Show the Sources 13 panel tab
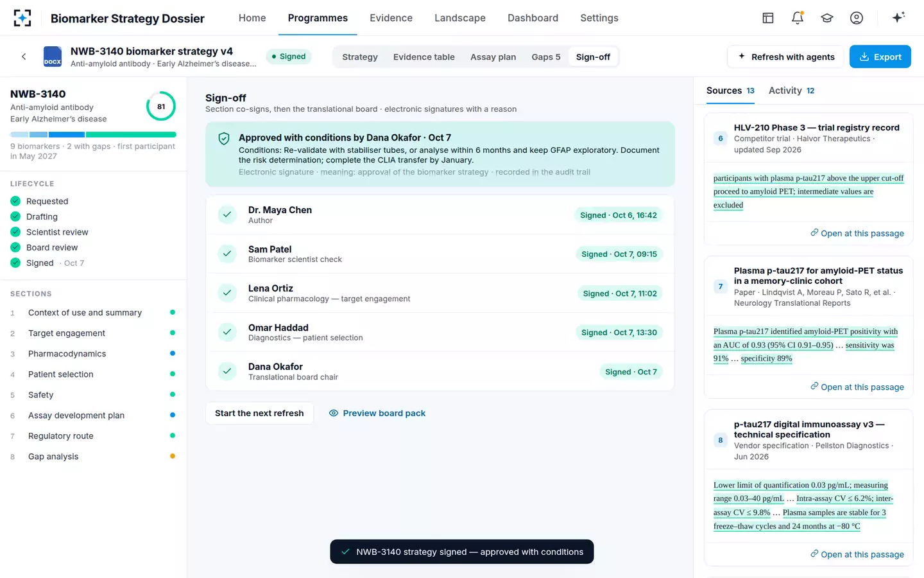 (730, 91)
